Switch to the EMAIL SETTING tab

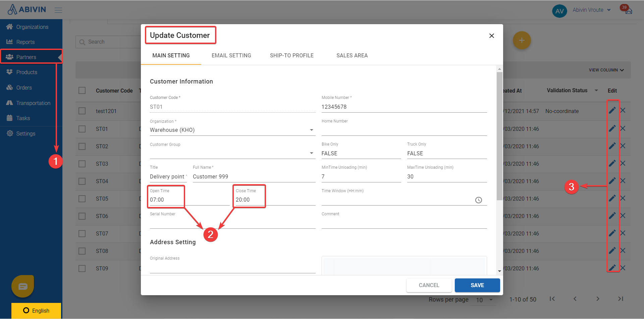231,56
